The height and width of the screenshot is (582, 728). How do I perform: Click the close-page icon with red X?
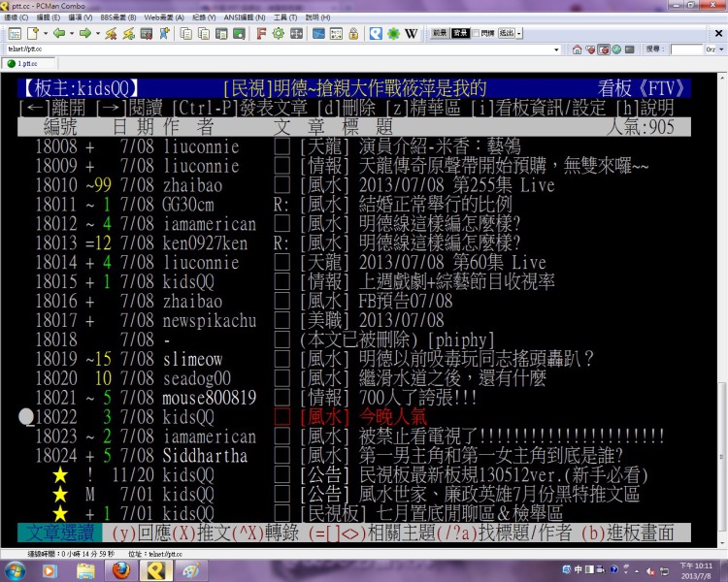[147, 33]
